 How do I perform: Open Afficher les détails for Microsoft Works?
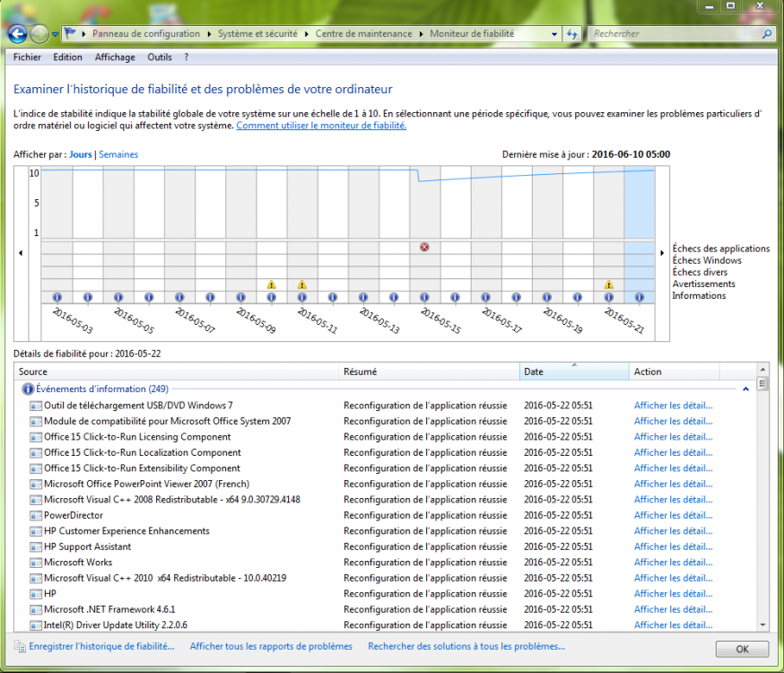click(673, 563)
